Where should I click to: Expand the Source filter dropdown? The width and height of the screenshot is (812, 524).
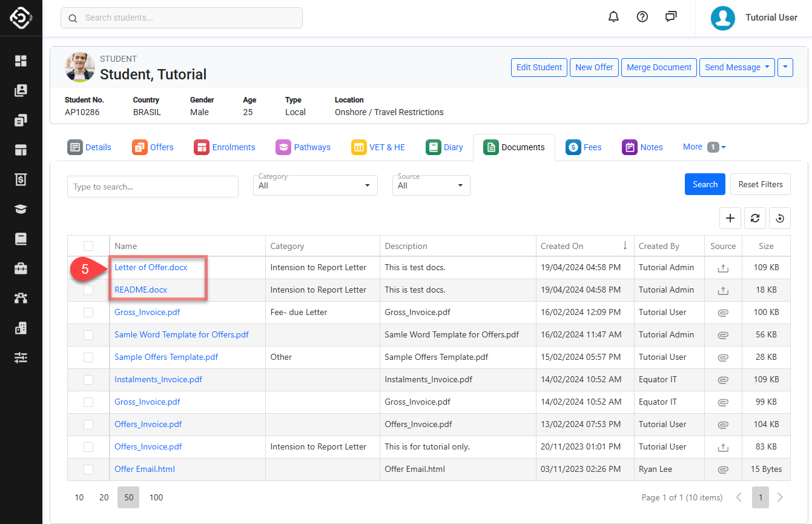431,185
